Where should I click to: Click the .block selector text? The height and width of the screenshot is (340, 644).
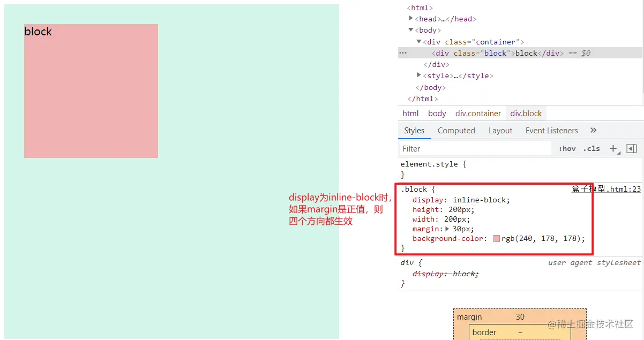click(x=414, y=189)
